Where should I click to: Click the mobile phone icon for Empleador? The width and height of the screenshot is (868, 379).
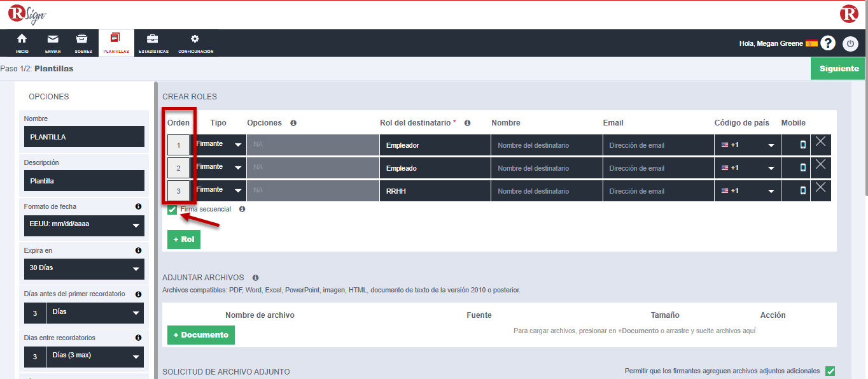[802, 145]
